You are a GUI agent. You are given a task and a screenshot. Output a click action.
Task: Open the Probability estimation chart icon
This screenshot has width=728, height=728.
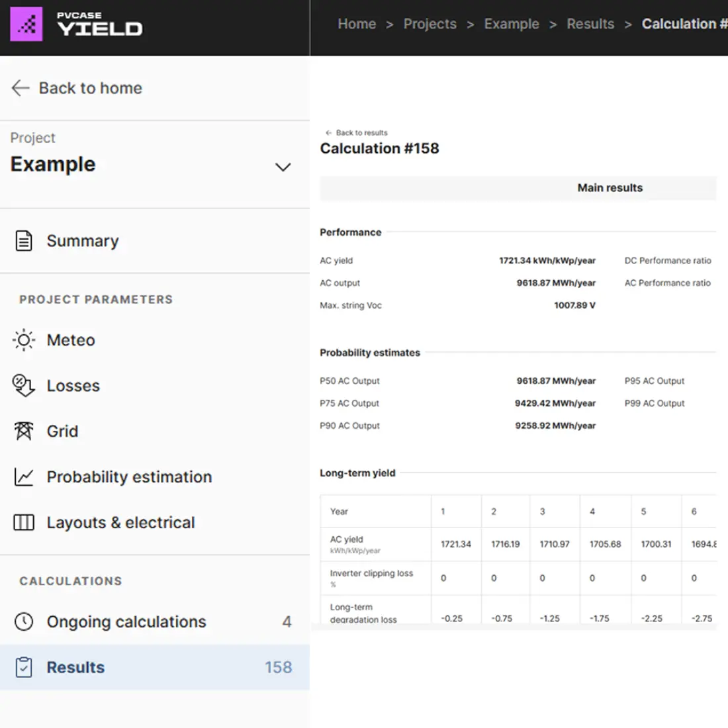(x=23, y=477)
